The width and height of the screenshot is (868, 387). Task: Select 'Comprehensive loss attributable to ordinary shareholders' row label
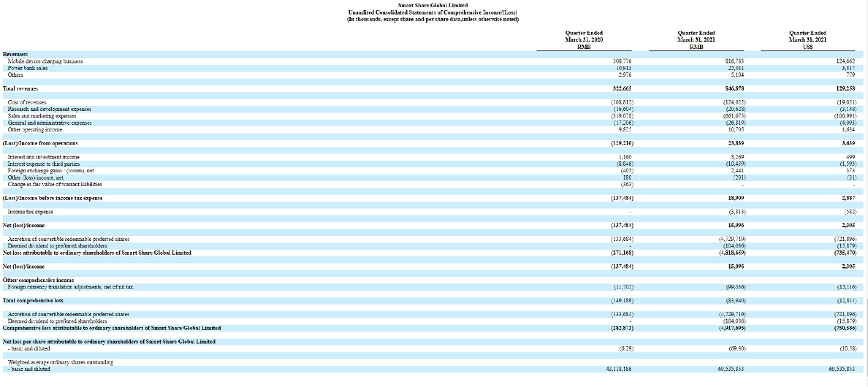112,328
